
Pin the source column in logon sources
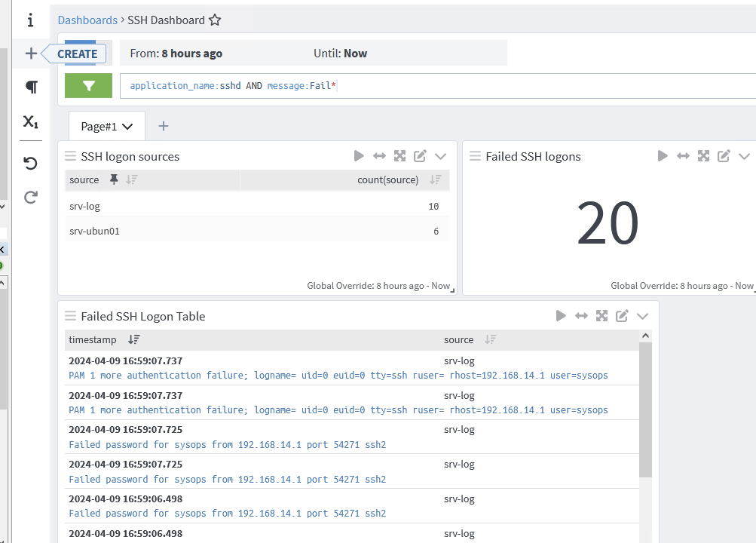point(114,179)
